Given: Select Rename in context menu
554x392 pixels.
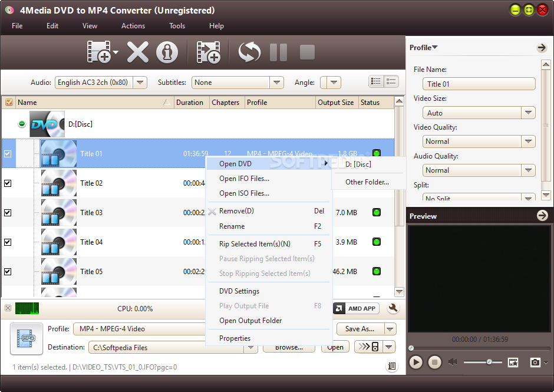Looking at the screenshot, I should click(x=269, y=226).
